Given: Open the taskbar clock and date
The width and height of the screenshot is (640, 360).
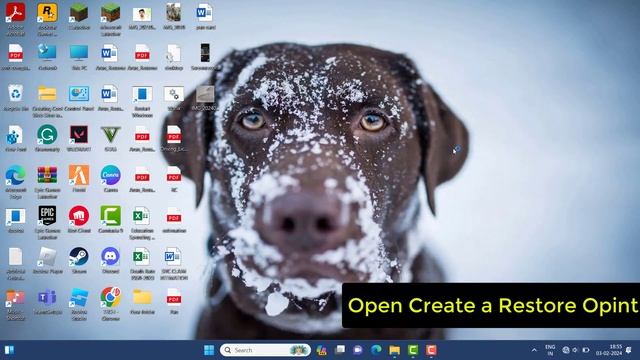Looking at the screenshot, I should tap(609, 350).
